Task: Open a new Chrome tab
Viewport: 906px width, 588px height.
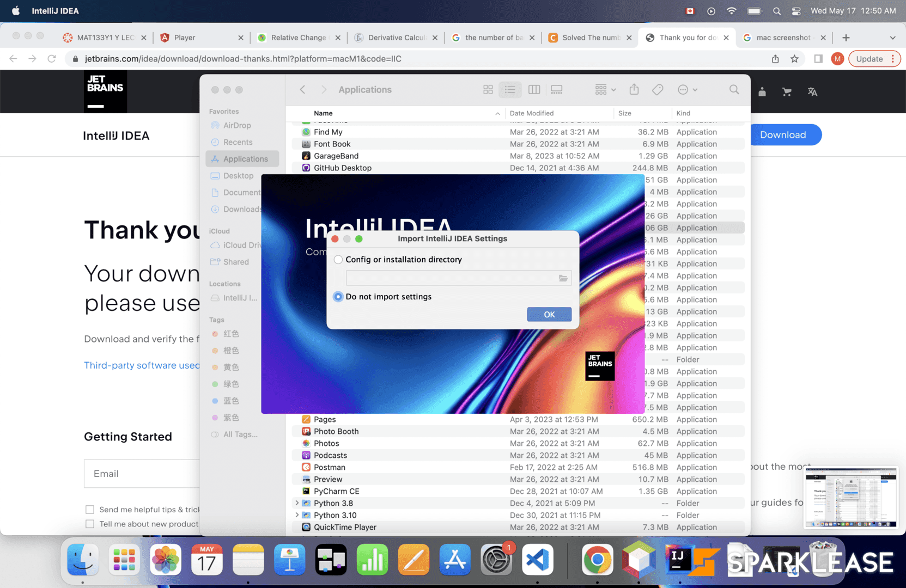Action: [846, 38]
